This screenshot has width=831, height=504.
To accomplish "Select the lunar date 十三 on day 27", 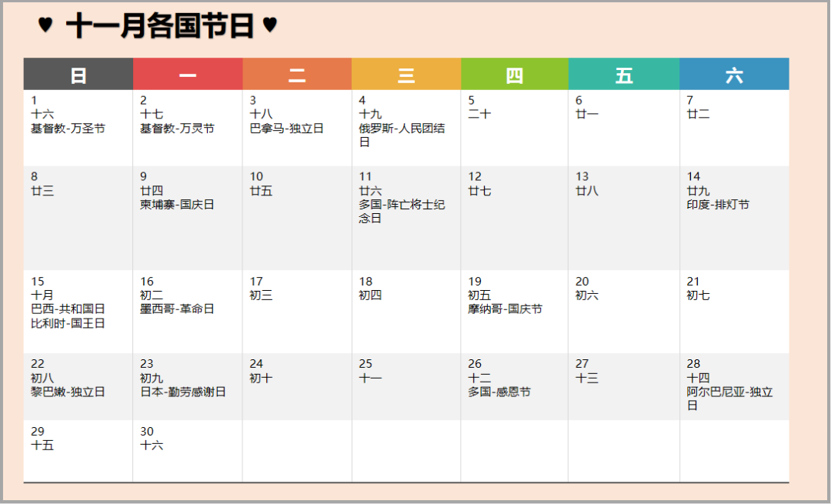I will [x=587, y=378].
